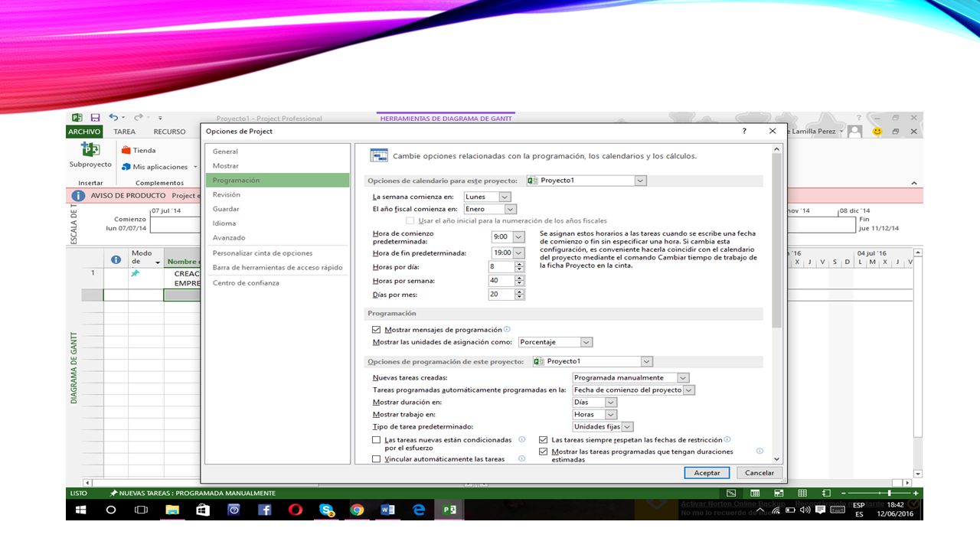Open Skype from the taskbar

coord(326,510)
